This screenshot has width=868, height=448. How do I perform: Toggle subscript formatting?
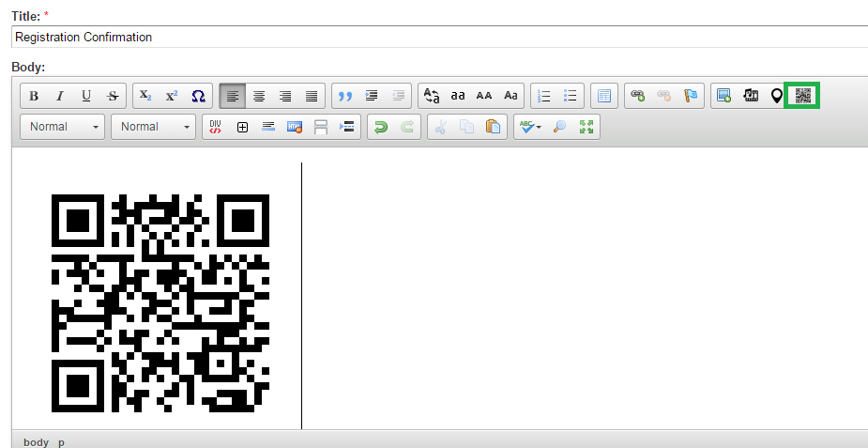145,96
